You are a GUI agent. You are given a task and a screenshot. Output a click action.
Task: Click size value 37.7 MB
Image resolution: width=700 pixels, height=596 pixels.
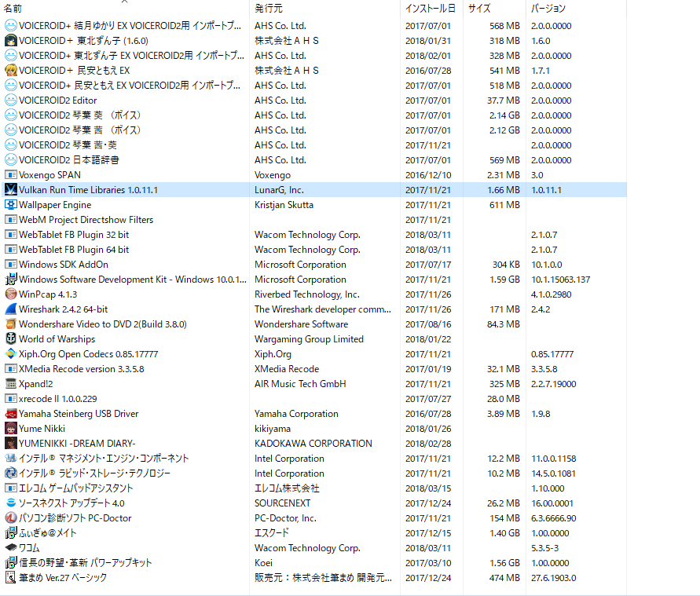(504, 101)
